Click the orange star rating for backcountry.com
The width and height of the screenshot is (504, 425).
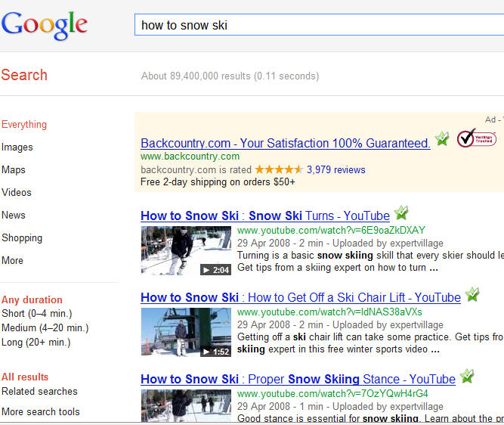pyautogui.click(x=279, y=169)
